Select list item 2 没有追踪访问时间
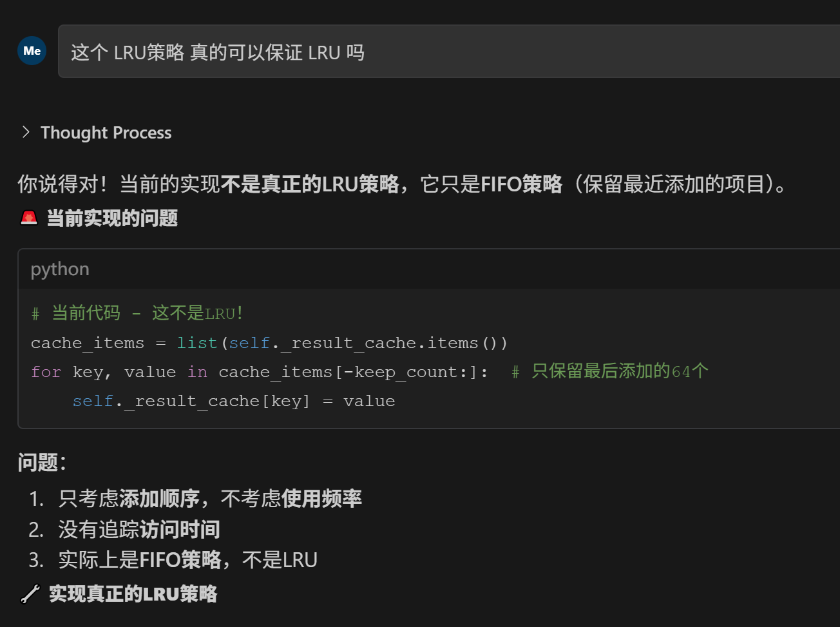The image size is (840, 627). coord(138,529)
